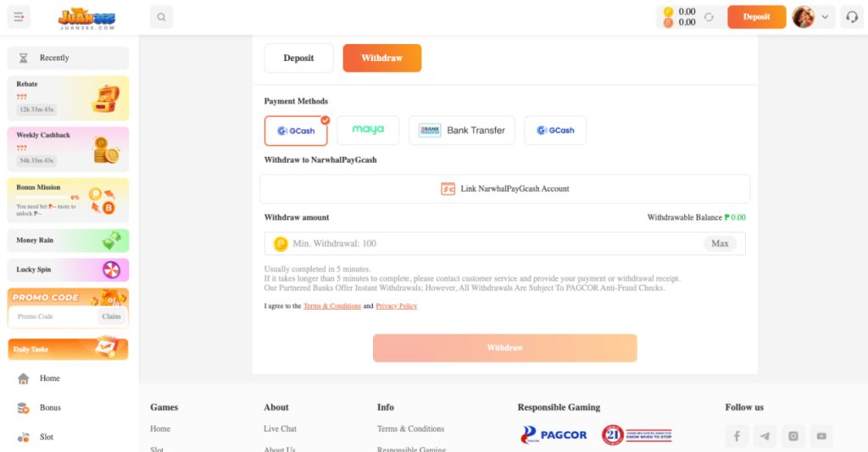Open the YouTube social link
This screenshot has height=452, width=868.
coord(821,436)
